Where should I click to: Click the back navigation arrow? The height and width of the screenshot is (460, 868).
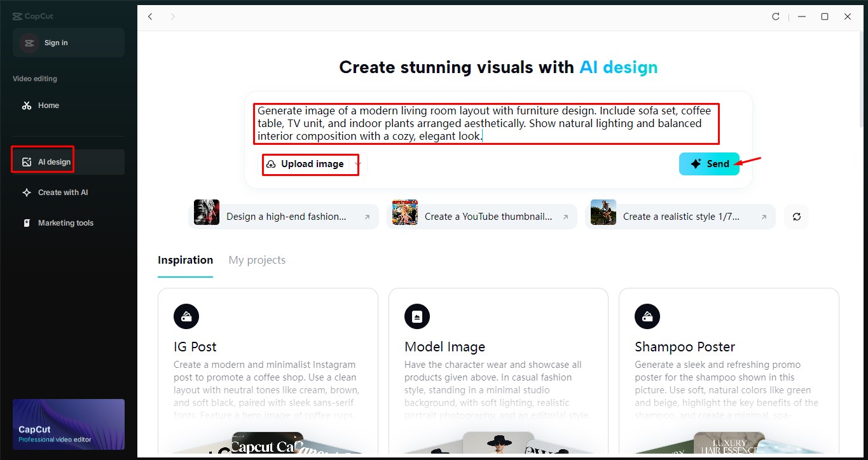pos(150,17)
